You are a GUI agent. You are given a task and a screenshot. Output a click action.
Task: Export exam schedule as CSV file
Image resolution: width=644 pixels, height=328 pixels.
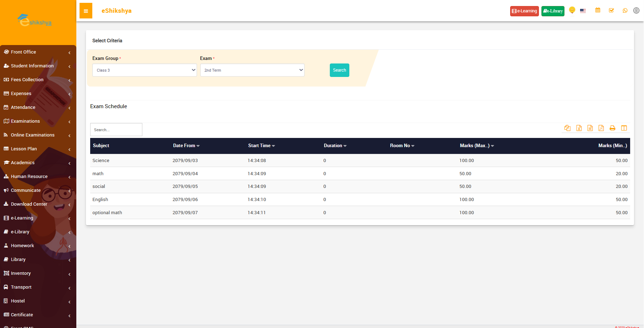pyautogui.click(x=590, y=128)
